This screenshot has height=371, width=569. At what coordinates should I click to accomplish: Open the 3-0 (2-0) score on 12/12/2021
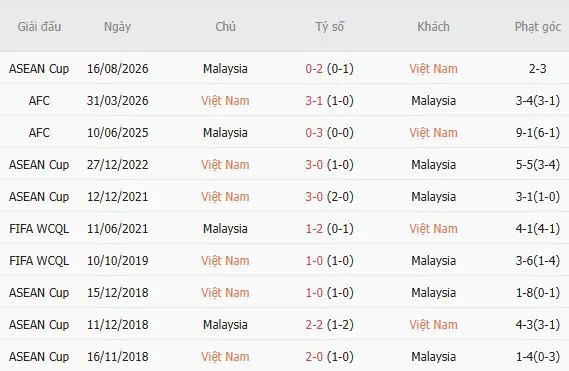point(329,196)
